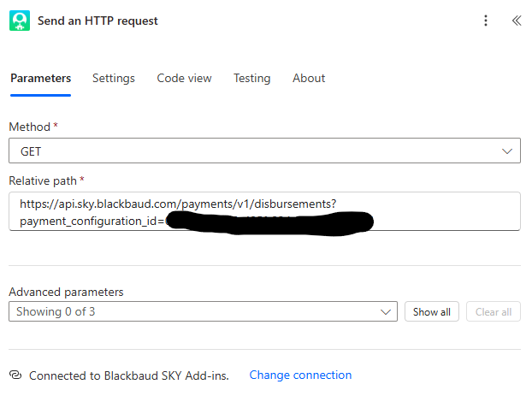
Task: Click the 'Method' field label
Action: click(x=30, y=127)
